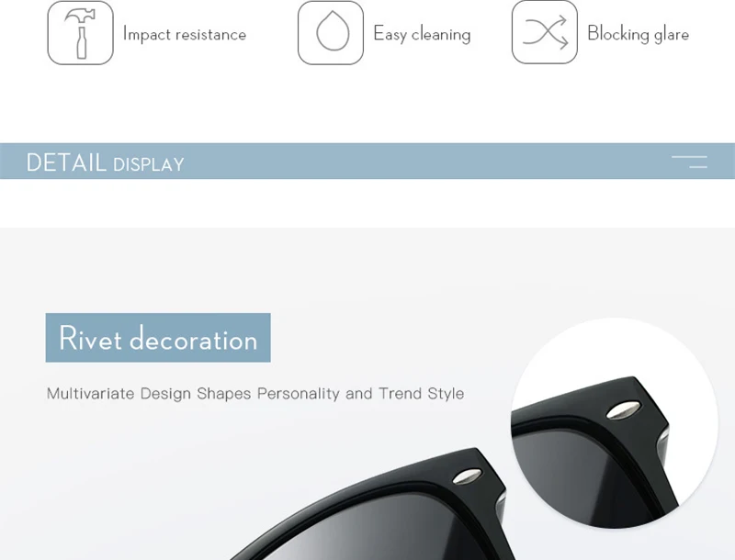This screenshot has height=560, width=735.
Task: Click the silver rivet inside magnified circle
Action: [623, 409]
